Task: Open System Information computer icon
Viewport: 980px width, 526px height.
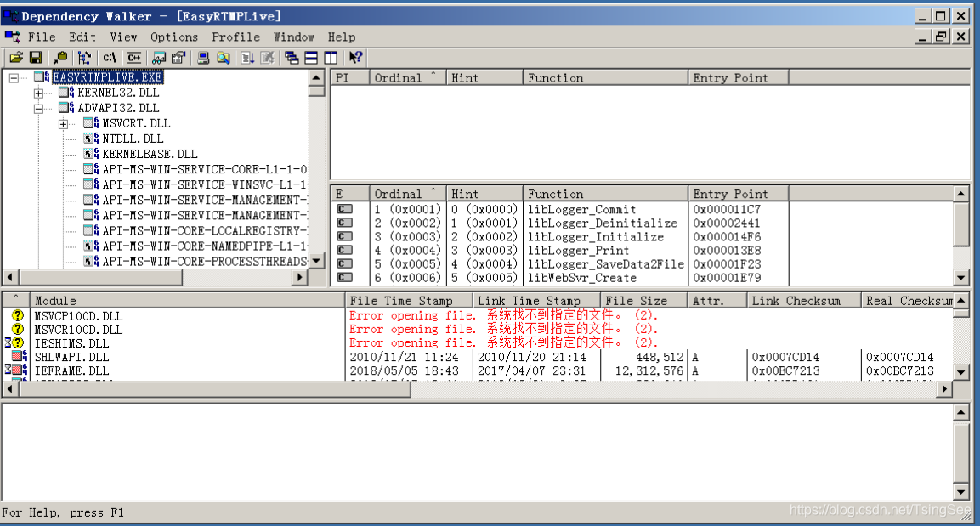Action: [204, 58]
